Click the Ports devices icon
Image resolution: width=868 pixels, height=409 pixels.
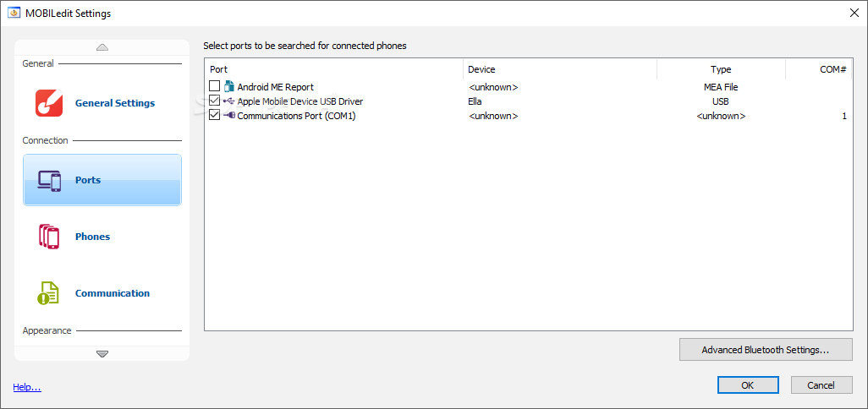pyautogui.click(x=49, y=181)
